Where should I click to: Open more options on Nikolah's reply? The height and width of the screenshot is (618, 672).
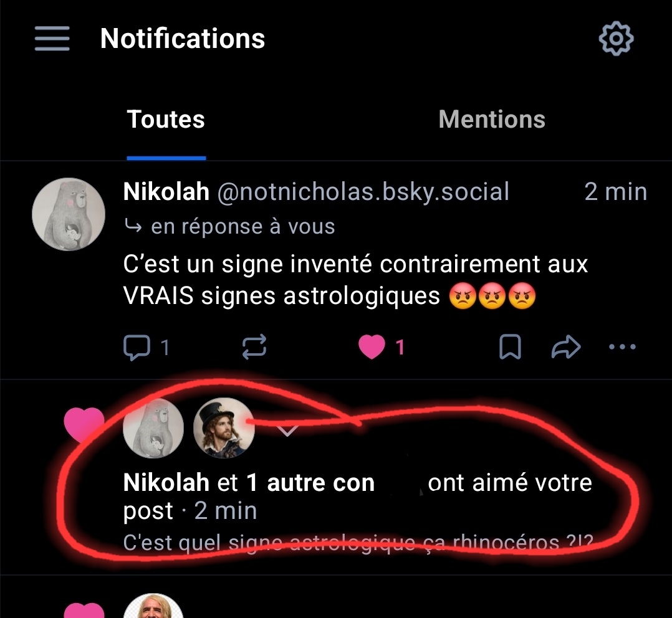(x=622, y=348)
